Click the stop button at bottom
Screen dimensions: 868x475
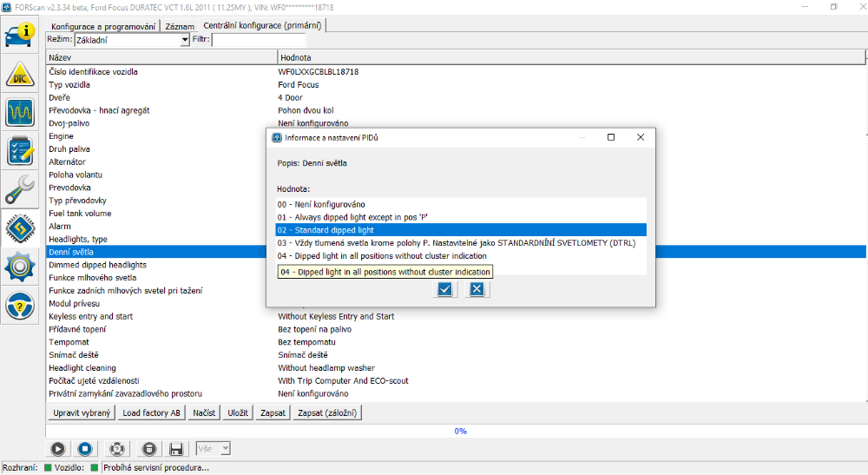click(85, 449)
